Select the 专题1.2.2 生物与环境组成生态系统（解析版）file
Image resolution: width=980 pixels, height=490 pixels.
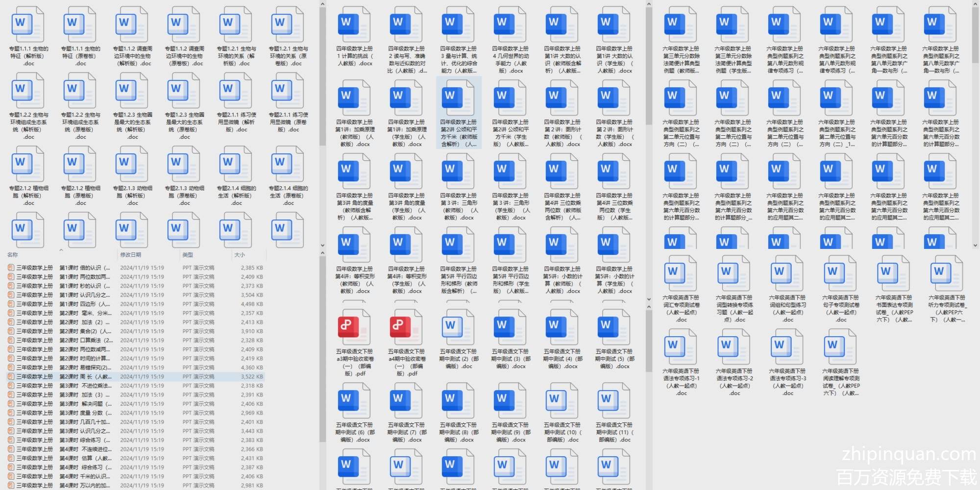[x=29, y=106]
